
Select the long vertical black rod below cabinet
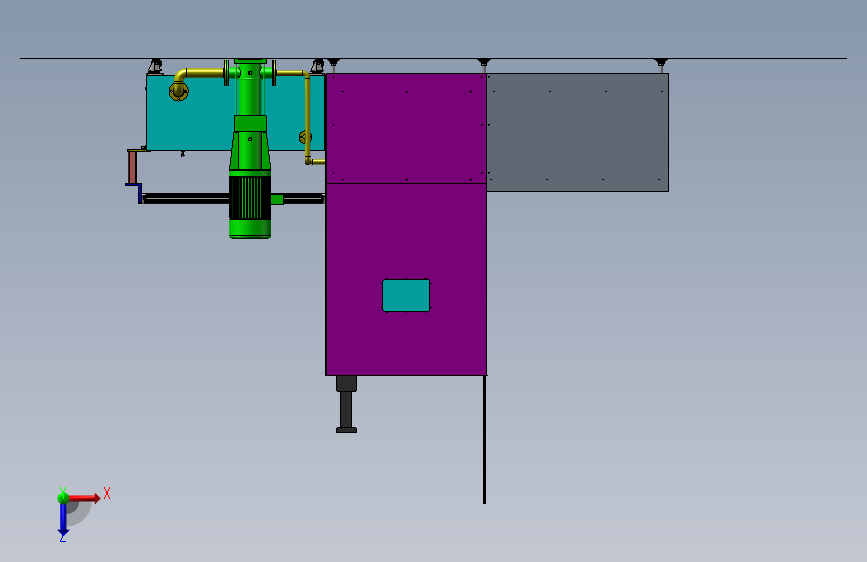484,440
